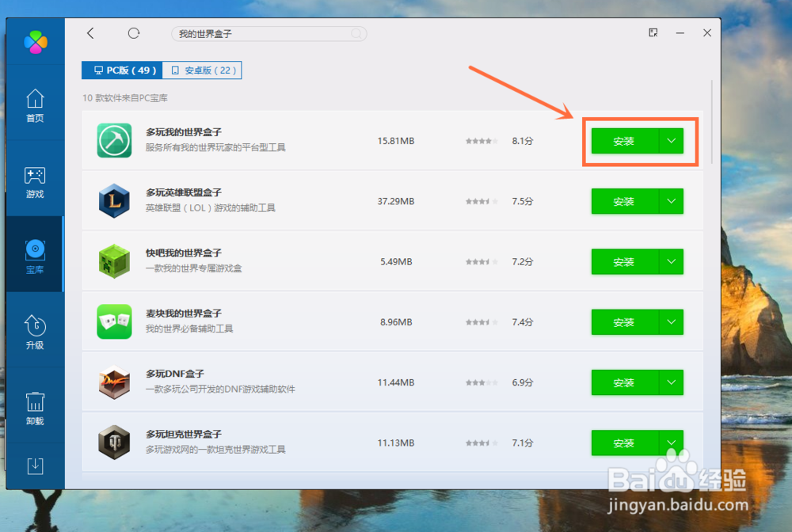Click the mini-mode window icon

coord(653,32)
